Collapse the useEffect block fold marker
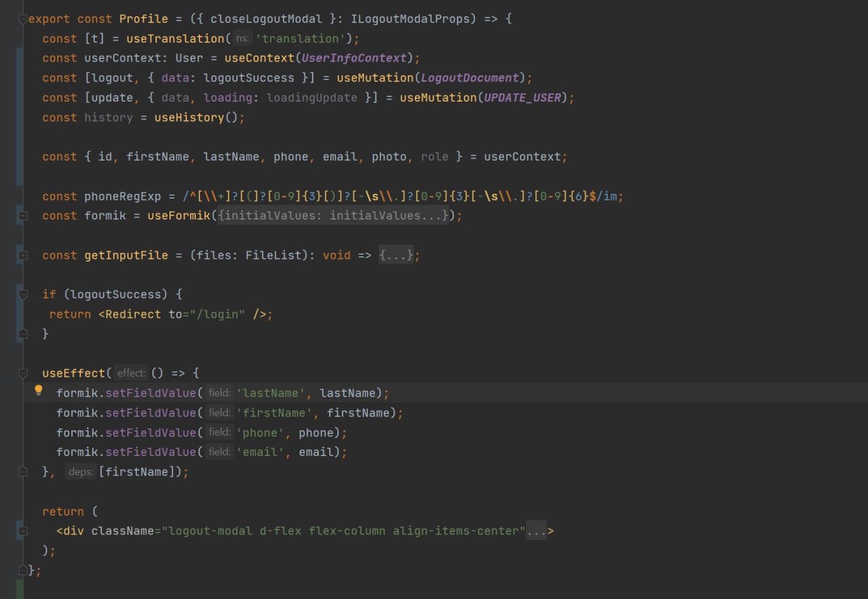 23,373
